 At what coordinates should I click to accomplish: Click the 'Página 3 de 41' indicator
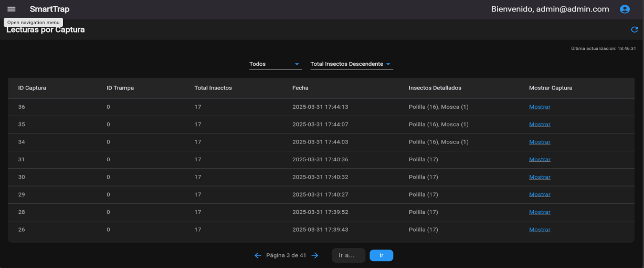click(x=286, y=255)
